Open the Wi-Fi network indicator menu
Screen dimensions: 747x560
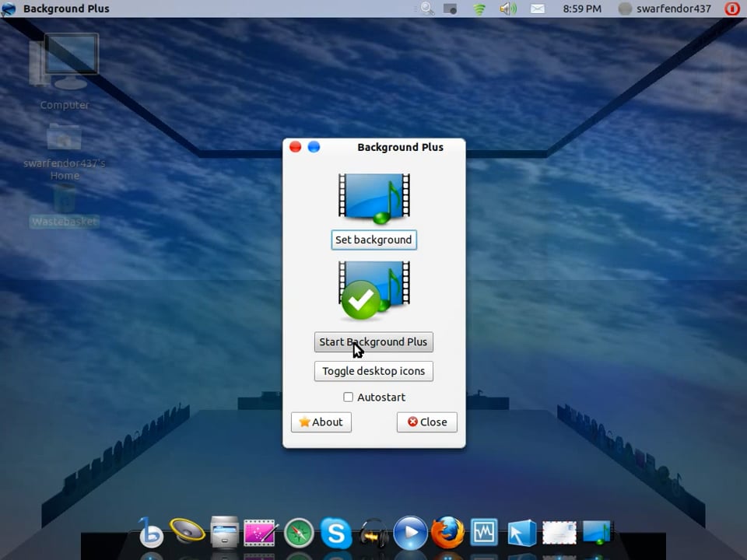[479, 9]
